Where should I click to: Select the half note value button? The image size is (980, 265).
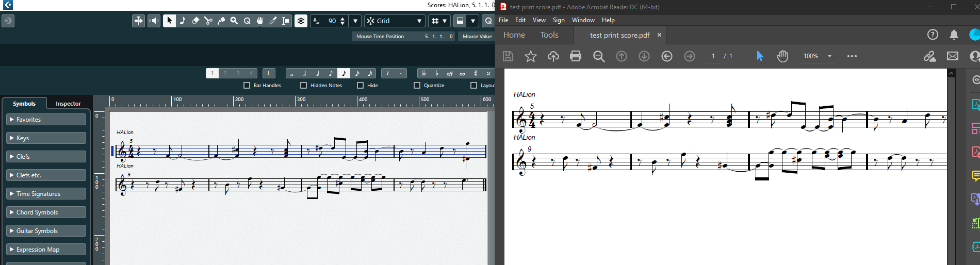(305, 73)
